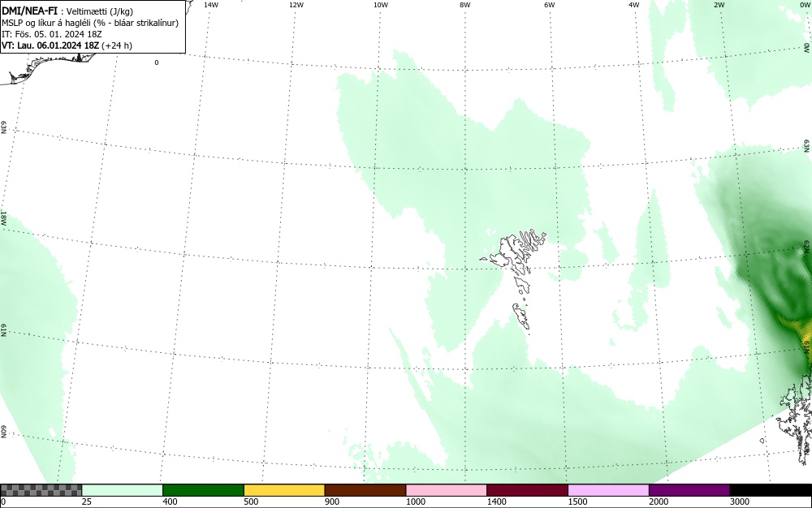Click the light green 25–400 legend swatch
Image resolution: width=812 pixels, height=508 pixels.
click(x=123, y=490)
